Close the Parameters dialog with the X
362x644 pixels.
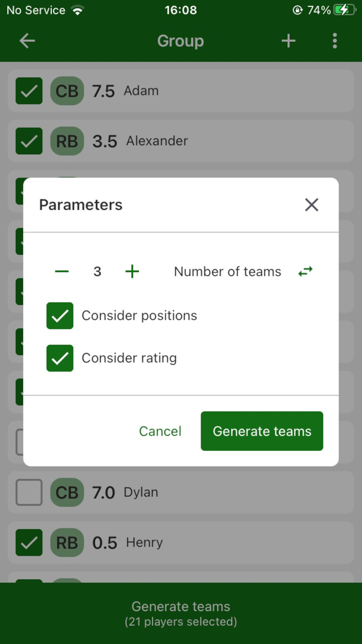tap(311, 205)
